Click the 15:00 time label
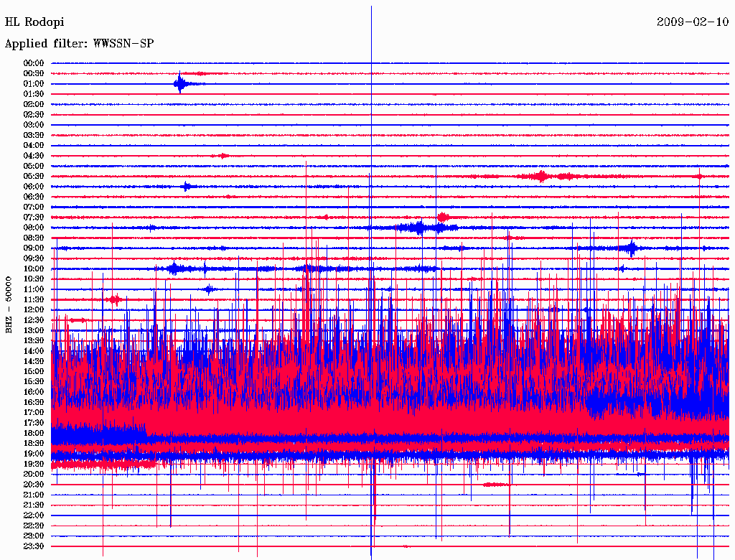Screen dimensions: 735x560 point(34,371)
